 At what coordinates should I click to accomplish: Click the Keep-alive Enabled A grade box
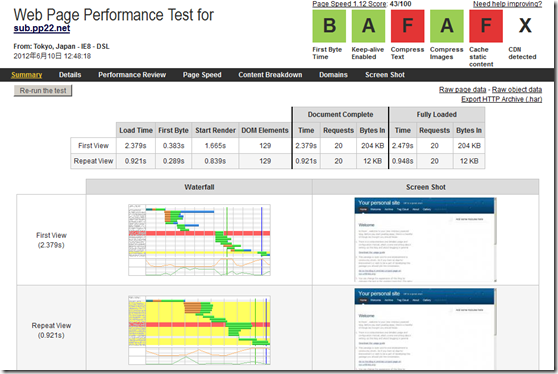368,26
